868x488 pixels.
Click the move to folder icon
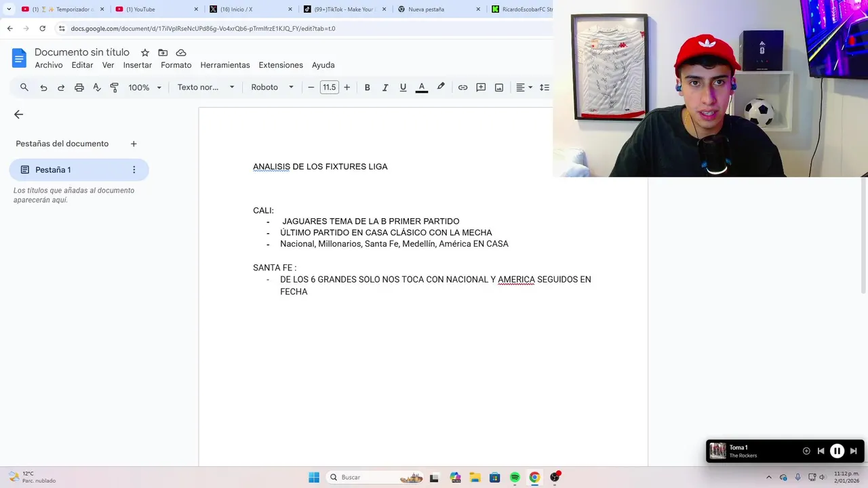pyautogui.click(x=163, y=53)
